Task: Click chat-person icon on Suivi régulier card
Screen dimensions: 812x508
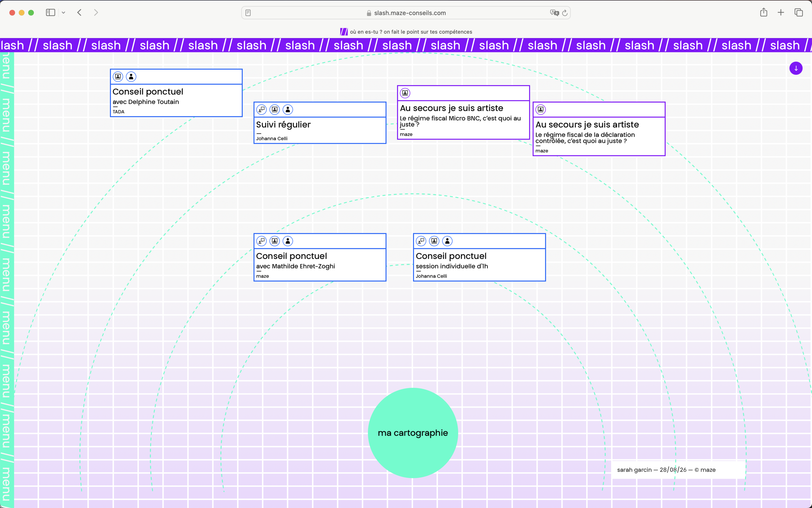Action: point(261,109)
